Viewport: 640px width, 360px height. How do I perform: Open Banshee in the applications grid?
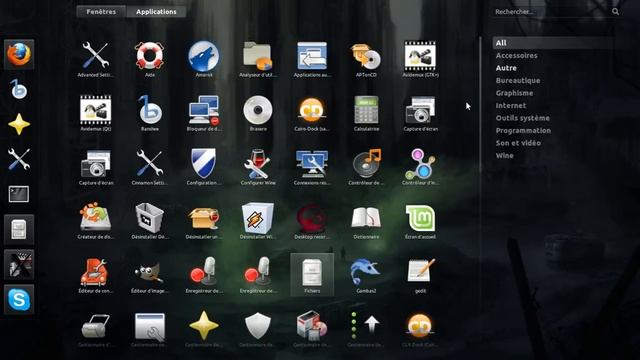point(149,113)
